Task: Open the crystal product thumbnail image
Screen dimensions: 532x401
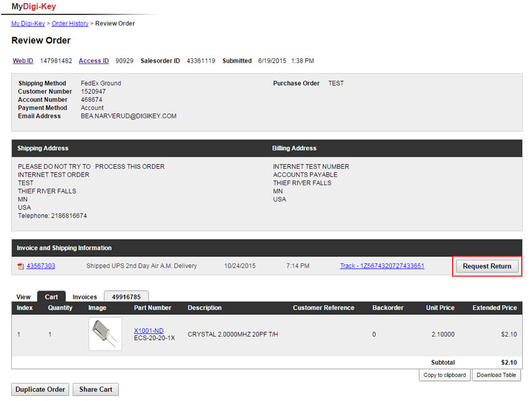Action: (x=105, y=334)
